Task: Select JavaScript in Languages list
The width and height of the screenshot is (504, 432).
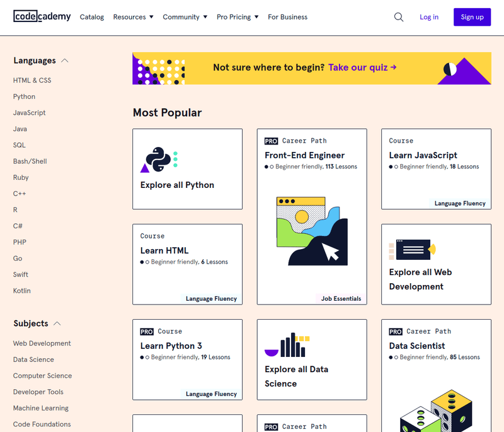Action: [29, 113]
